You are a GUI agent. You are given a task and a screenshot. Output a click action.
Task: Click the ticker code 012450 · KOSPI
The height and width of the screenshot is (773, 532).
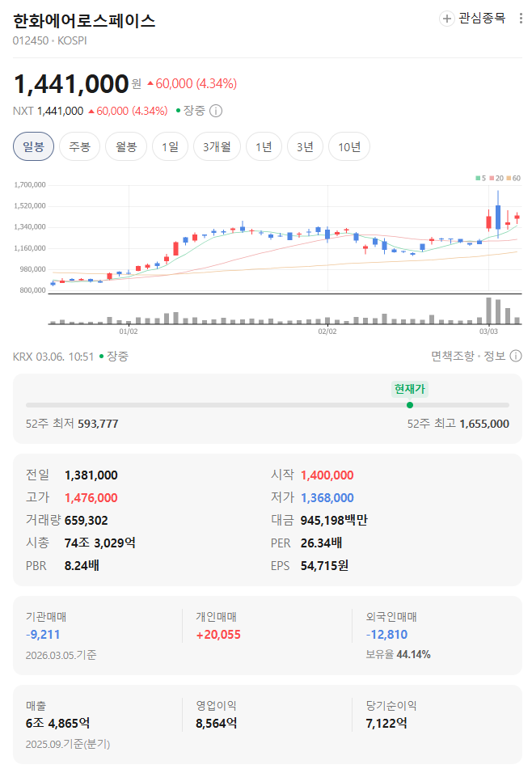tap(50, 40)
